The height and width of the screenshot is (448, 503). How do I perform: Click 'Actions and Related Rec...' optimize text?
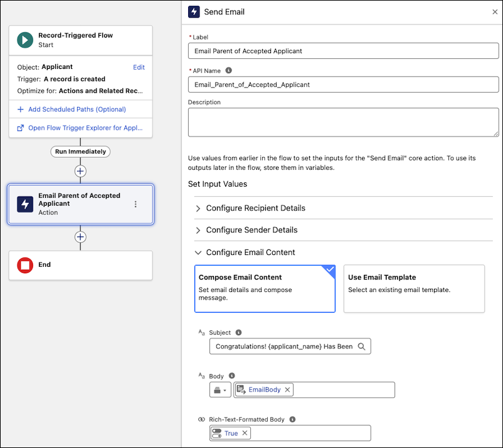(101, 91)
